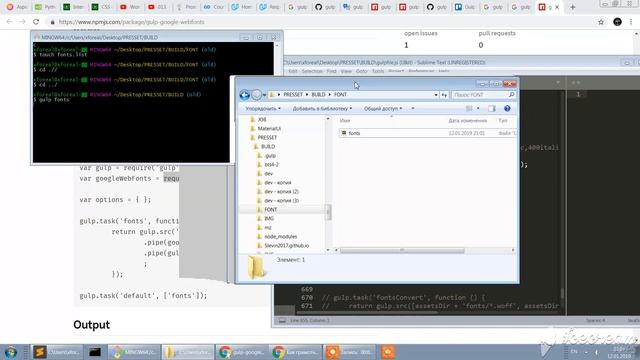Click the Explorer tree vertical scrollbar thumb

tap(328, 212)
